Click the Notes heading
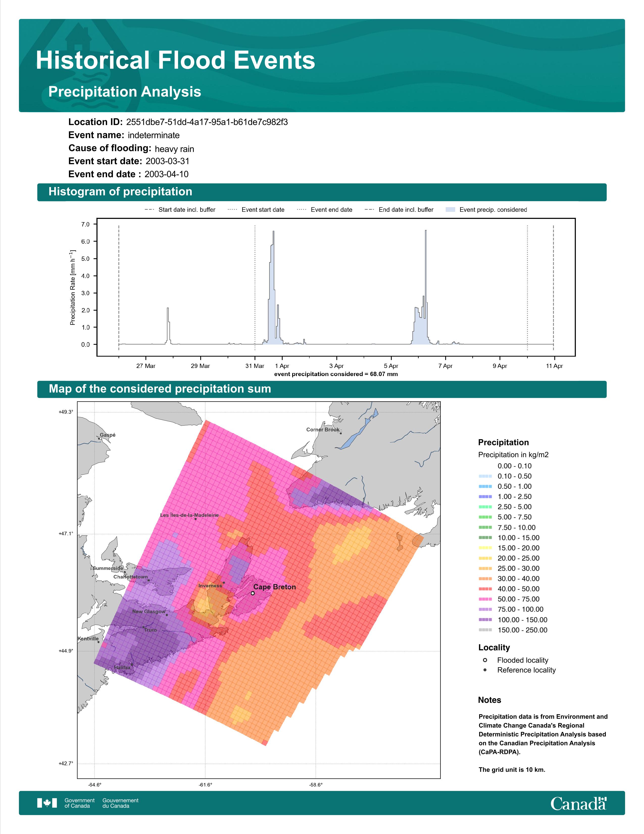644x834 pixels. 489,700
